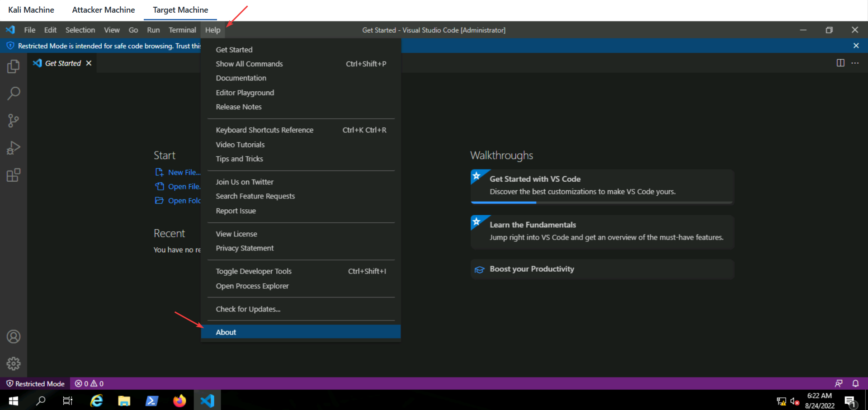Open the Windows Start menu
The height and width of the screenshot is (410, 868).
14,401
